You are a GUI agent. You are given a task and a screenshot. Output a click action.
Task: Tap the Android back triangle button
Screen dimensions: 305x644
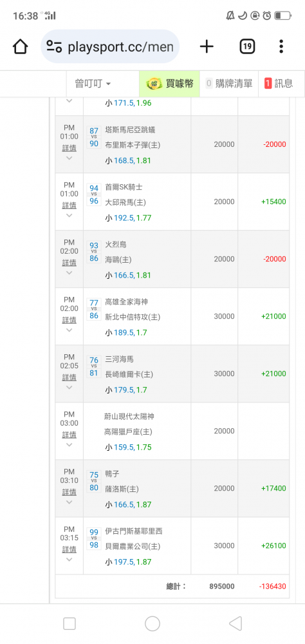click(x=236, y=623)
